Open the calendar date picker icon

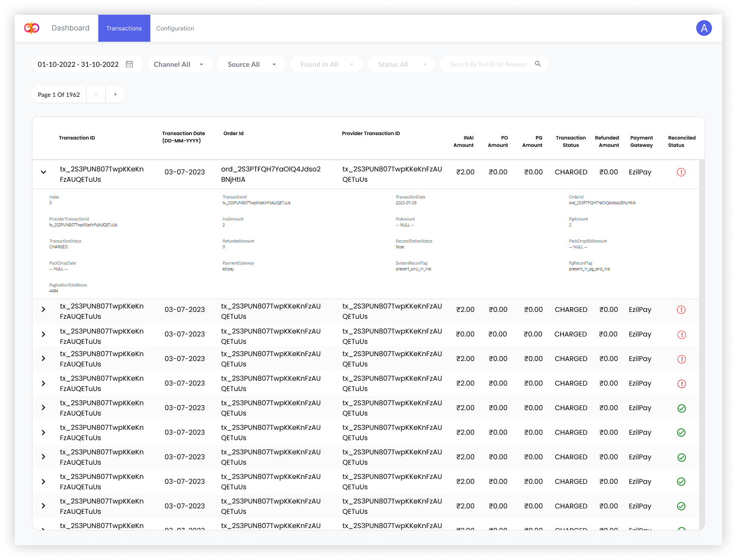pos(130,64)
